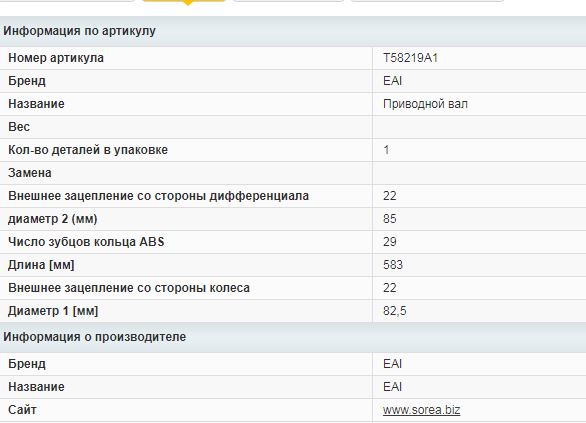The height and width of the screenshot is (423, 586).
Task: Select the article number T58219A1 value
Action: click(410, 58)
